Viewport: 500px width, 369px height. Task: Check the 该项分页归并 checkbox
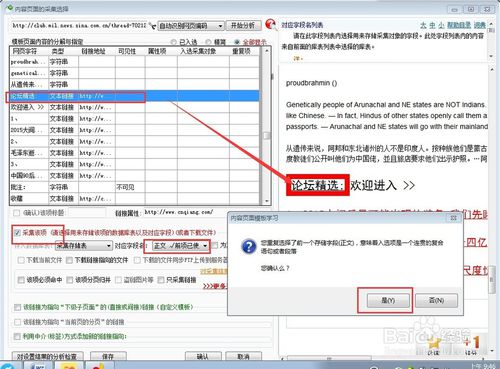pyautogui.click(x=70, y=280)
